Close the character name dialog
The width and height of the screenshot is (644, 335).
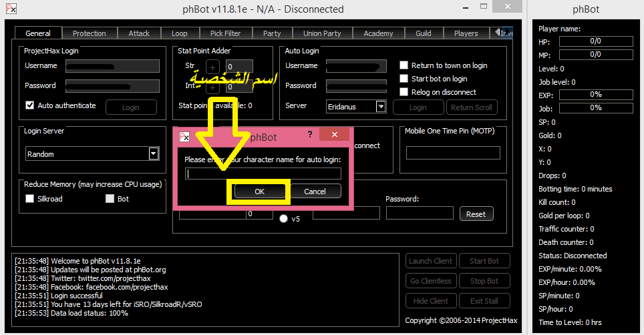[334, 134]
